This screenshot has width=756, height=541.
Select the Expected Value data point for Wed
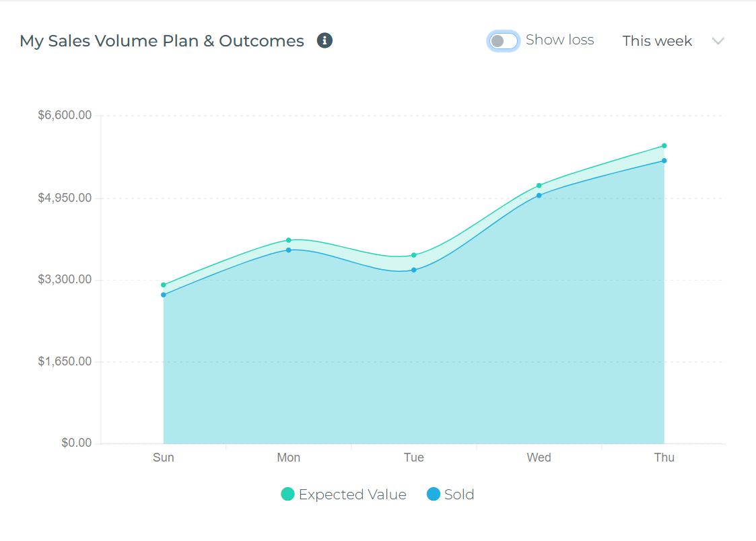(539, 186)
